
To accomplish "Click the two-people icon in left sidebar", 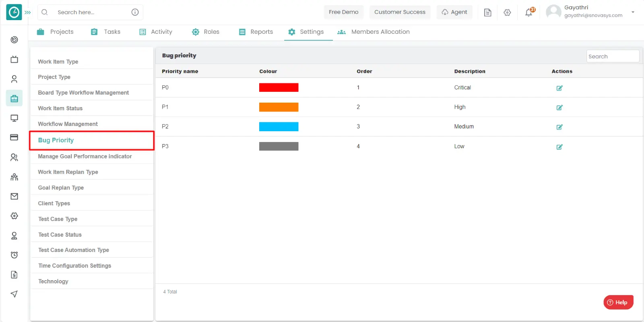I will [14, 157].
